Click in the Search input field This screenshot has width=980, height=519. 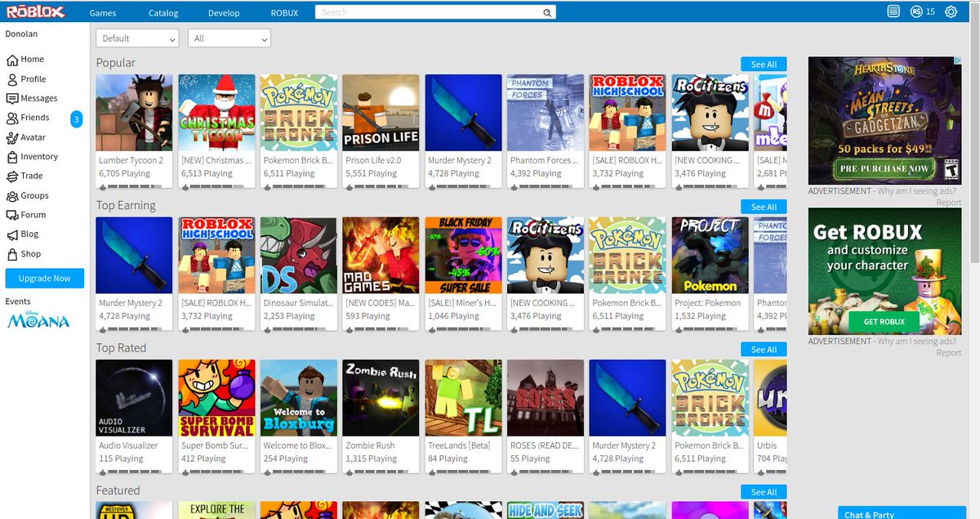pyautogui.click(x=429, y=12)
